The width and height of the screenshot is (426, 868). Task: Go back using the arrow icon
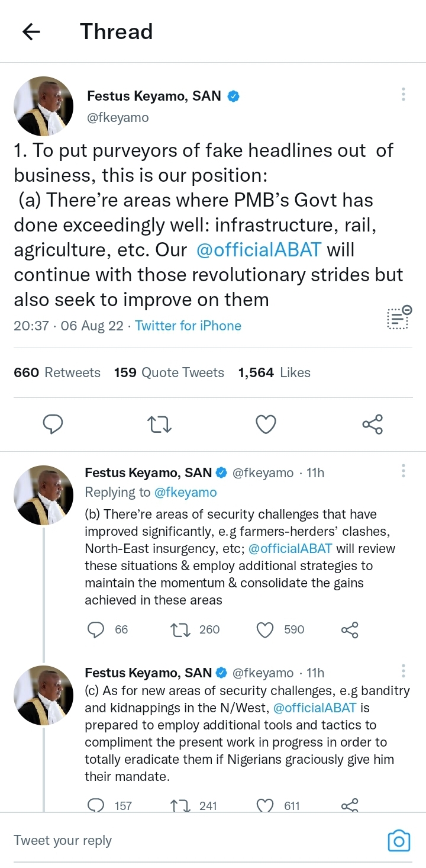coord(31,32)
